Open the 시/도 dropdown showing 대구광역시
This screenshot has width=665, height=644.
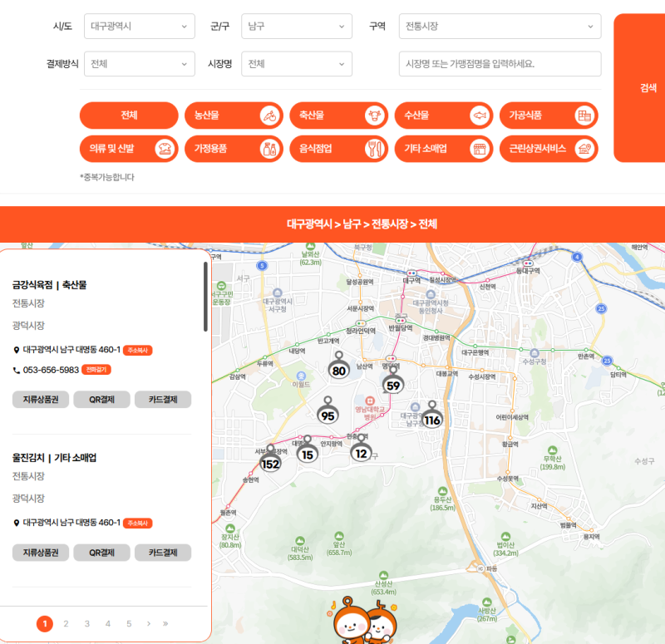click(139, 27)
